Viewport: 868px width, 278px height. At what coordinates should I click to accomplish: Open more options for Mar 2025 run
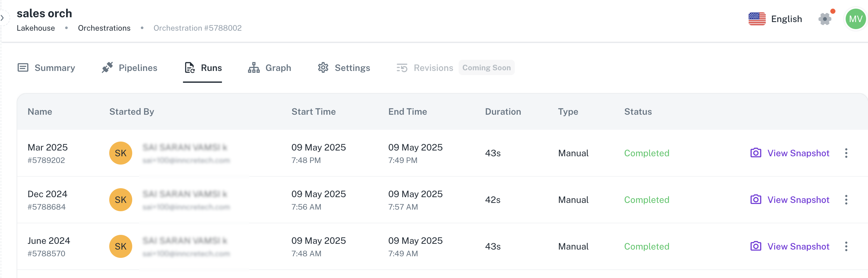pyautogui.click(x=846, y=153)
